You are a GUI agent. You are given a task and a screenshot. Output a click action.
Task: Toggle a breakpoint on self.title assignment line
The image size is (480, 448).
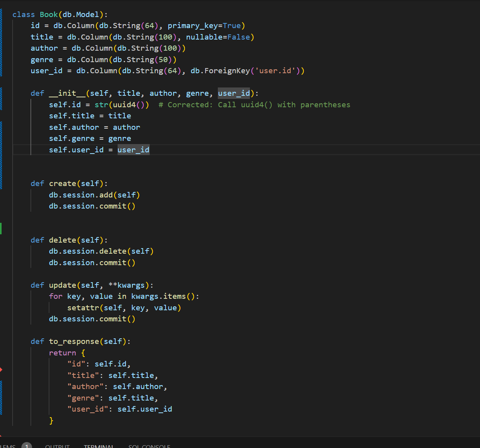pos(8,116)
